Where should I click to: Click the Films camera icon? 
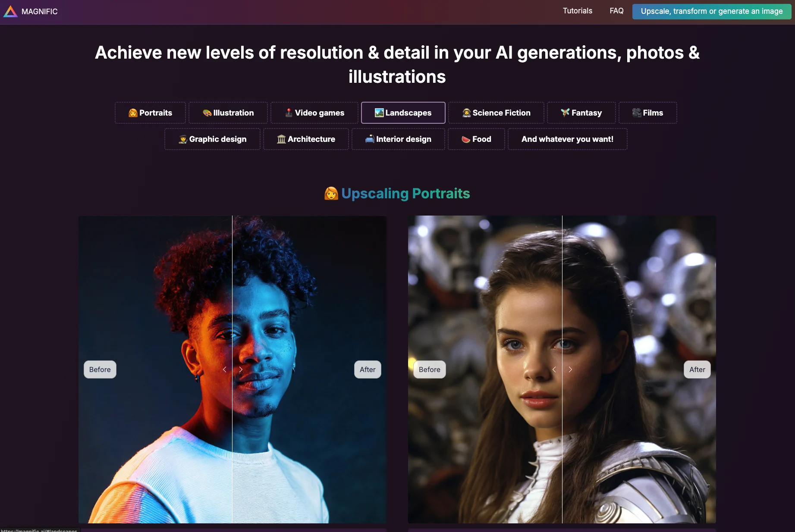[x=637, y=113]
